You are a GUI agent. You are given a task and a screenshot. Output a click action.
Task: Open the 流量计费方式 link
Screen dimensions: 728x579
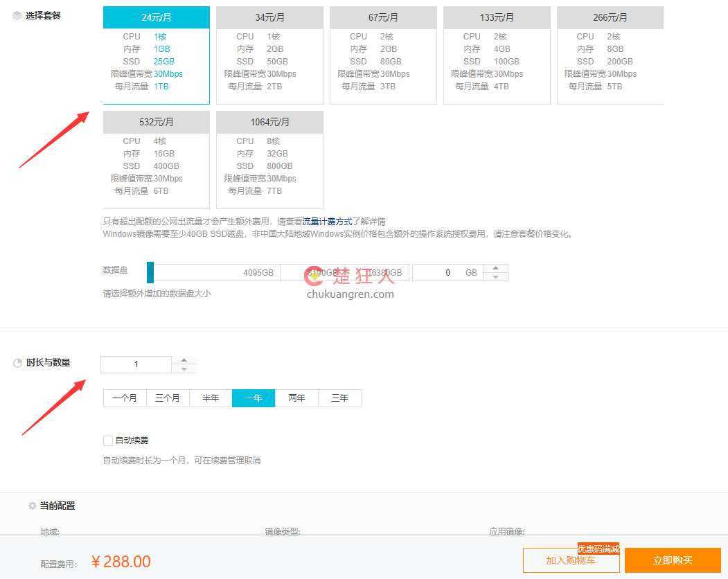327,222
